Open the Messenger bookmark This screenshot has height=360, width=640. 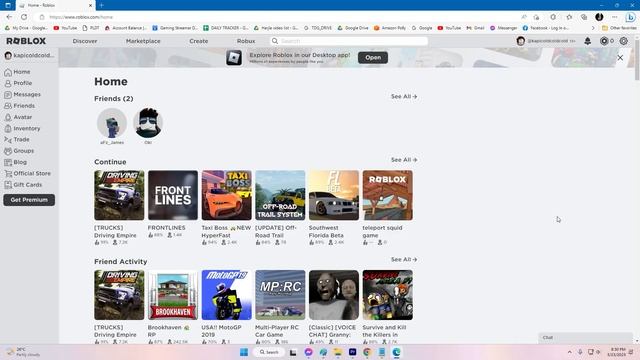click(x=503, y=28)
